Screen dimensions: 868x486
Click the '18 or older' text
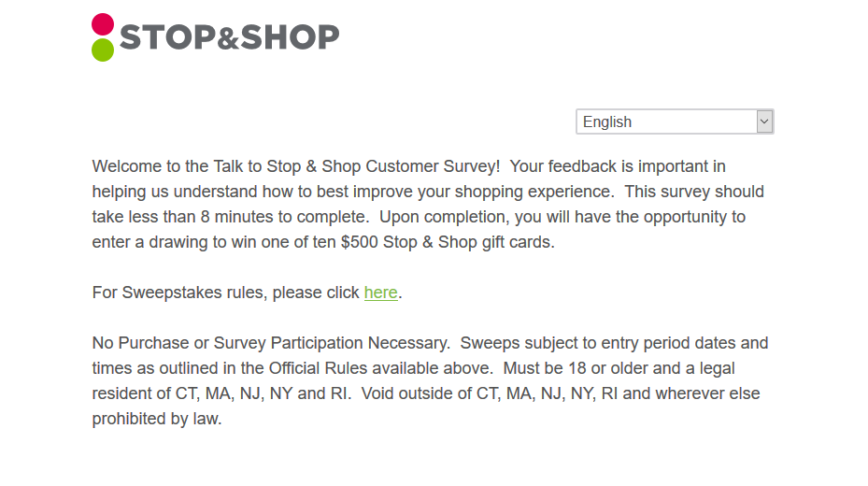(x=599, y=368)
